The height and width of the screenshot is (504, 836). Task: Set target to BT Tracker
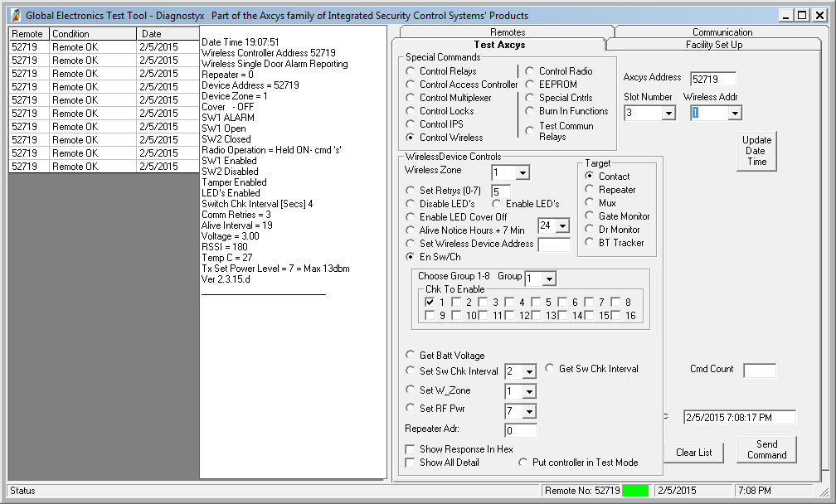(589, 242)
